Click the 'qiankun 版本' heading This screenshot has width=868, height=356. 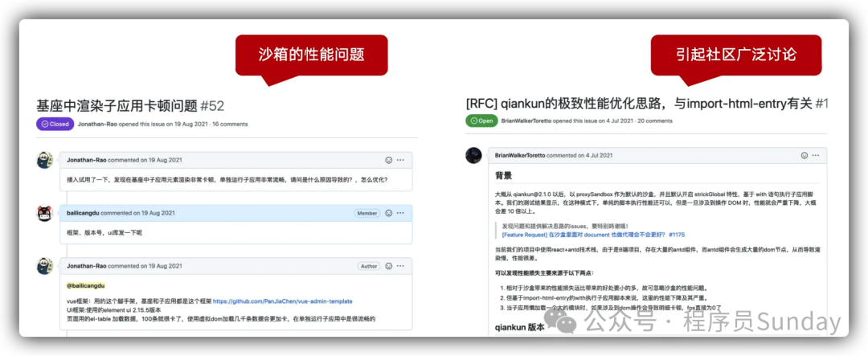tap(520, 327)
